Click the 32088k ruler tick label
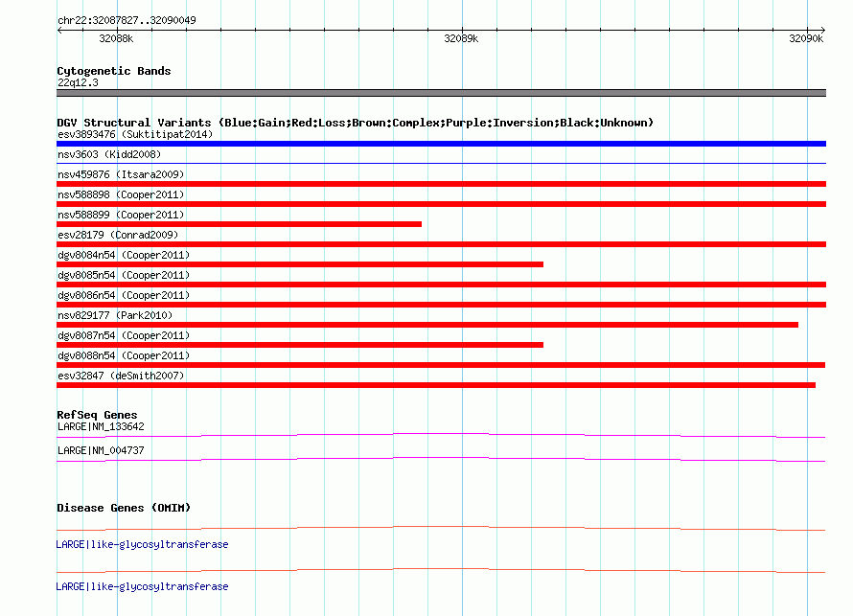Viewport: 853px width, 616px height. [116, 38]
